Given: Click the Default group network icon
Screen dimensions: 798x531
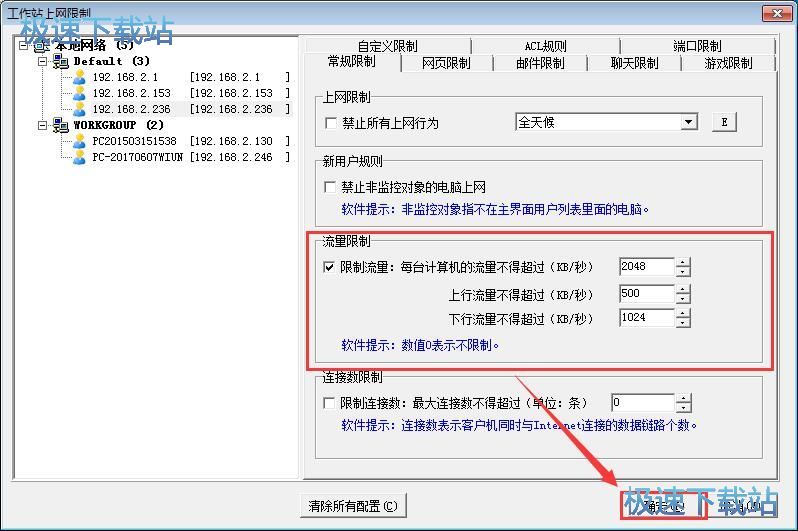Looking at the screenshot, I should tap(61, 62).
